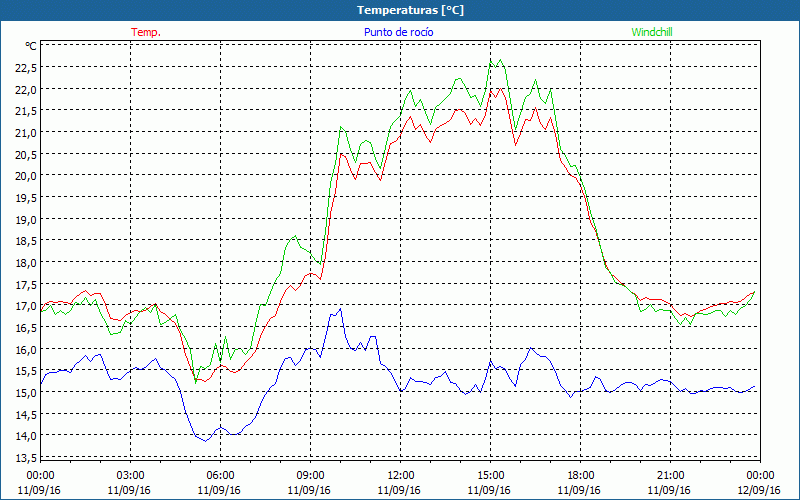Click the 22,0 y-axis value
This screenshot has height=500, width=800.
click(x=26, y=89)
